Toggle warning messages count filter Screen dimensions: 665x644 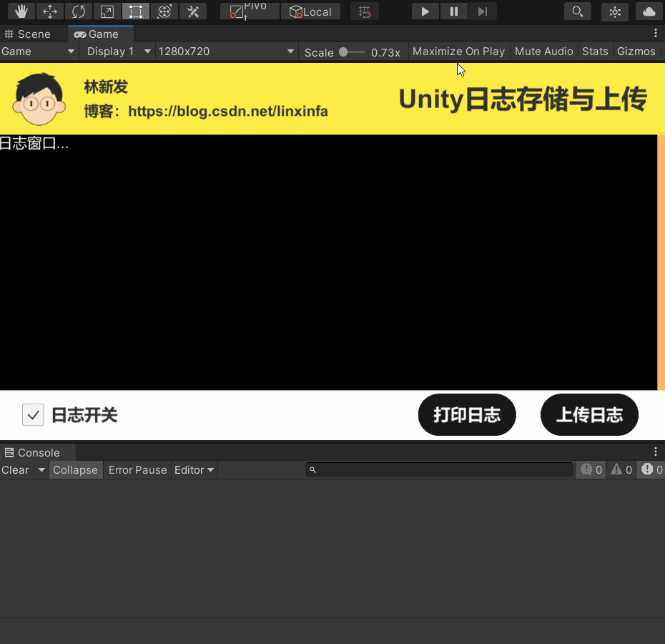(x=621, y=469)
